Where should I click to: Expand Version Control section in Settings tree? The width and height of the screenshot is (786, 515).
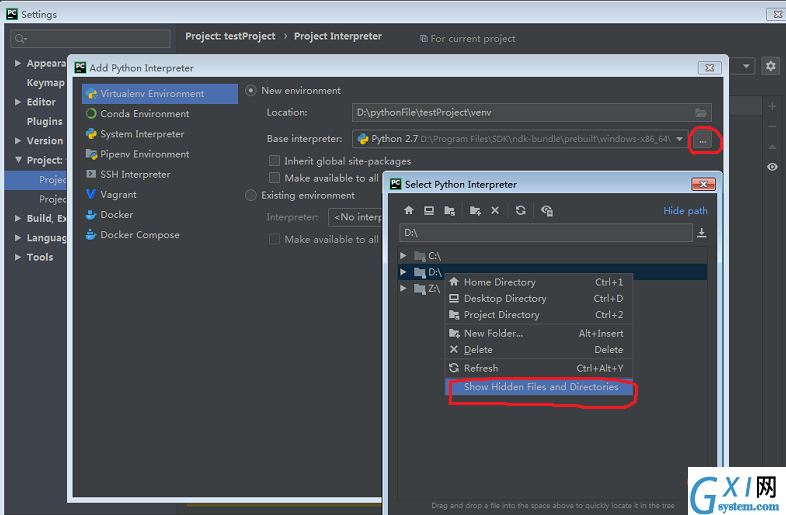point(18,141)
